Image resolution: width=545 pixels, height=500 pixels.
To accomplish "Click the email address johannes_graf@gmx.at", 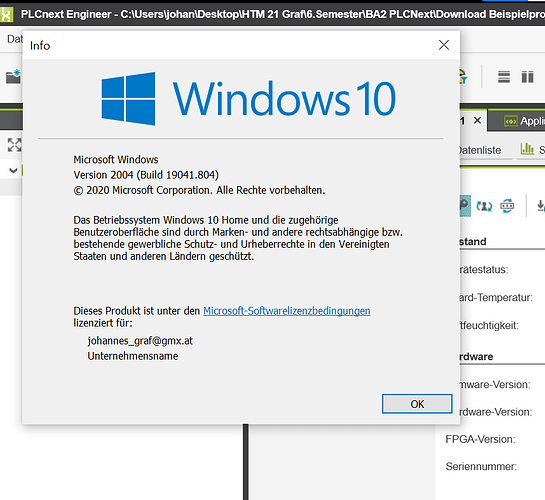I will click(x=140, y=341).
